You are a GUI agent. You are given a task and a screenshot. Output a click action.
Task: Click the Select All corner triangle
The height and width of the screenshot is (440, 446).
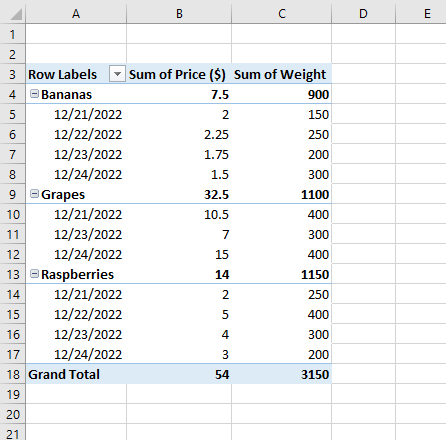(x=13, y=13)
